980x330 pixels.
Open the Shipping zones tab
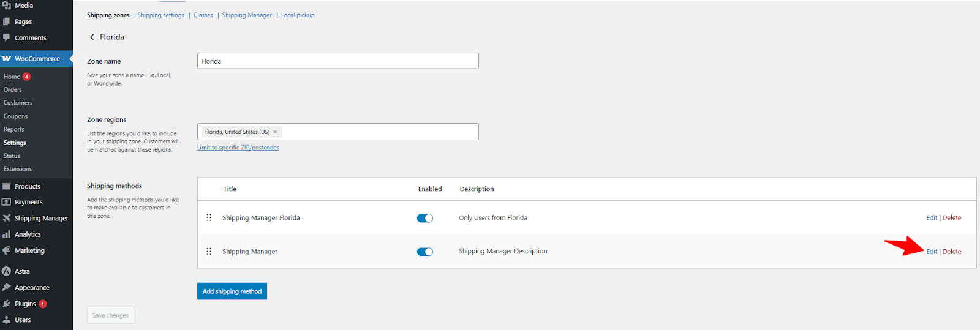tap(108, 15)
